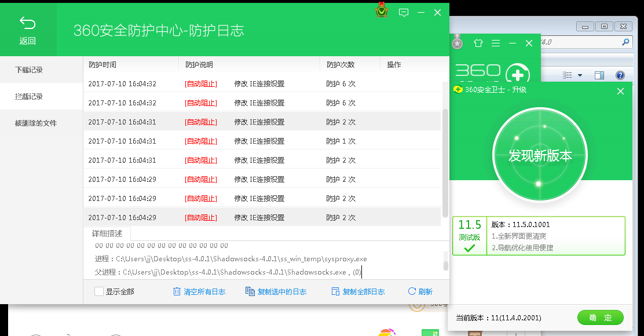Open the 下载记录 tab

click(x=42, y=70)
